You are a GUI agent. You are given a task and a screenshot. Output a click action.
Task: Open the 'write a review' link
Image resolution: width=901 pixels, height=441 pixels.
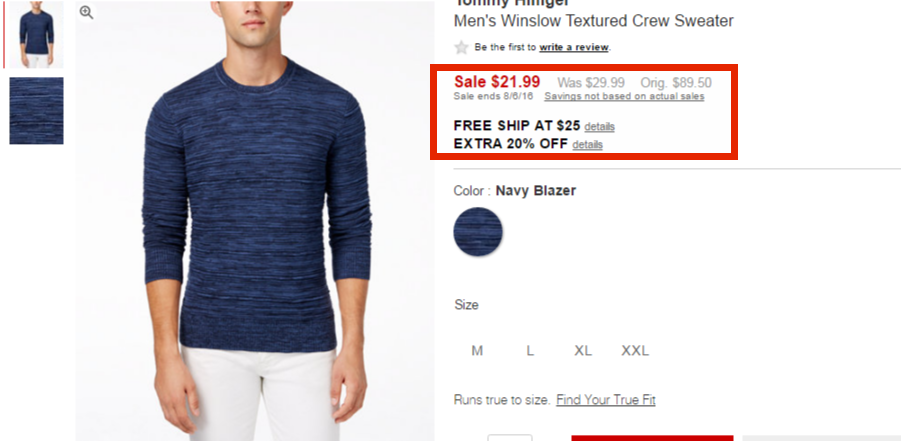pyautogui.click(x=573, y=47)
